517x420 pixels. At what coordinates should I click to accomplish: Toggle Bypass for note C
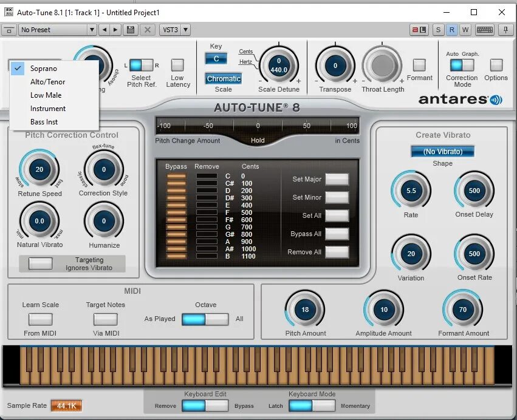176,176
